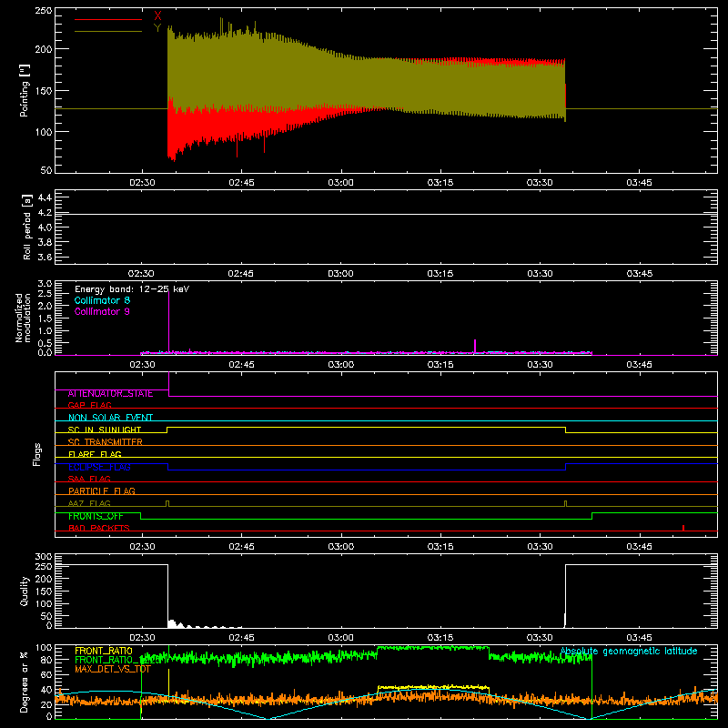Viewport: 728px width, 728px height.
Task: Click the yellow FRONT_RATIO legend entry
Action: (104, 651)
